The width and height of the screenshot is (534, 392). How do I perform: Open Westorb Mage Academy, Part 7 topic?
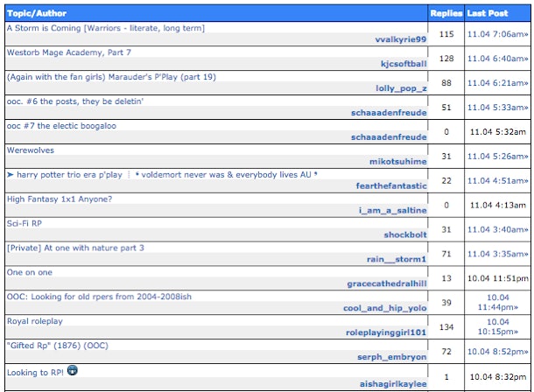69,52
